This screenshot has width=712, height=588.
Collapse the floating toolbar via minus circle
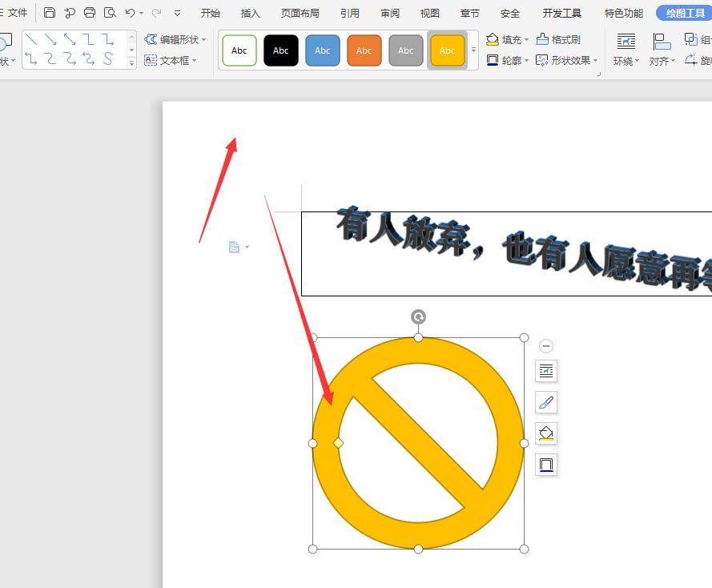coord(546,346)
